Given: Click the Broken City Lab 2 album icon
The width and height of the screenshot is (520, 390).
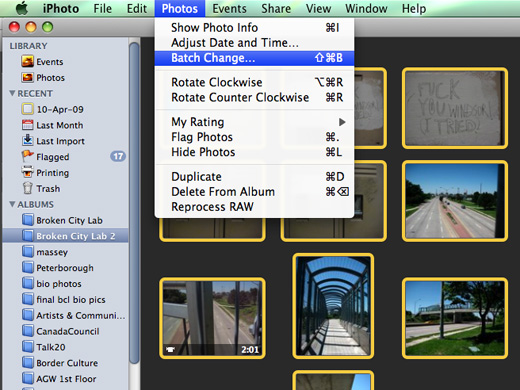Looking at the screenshot, I should click(x=28, y=236).
